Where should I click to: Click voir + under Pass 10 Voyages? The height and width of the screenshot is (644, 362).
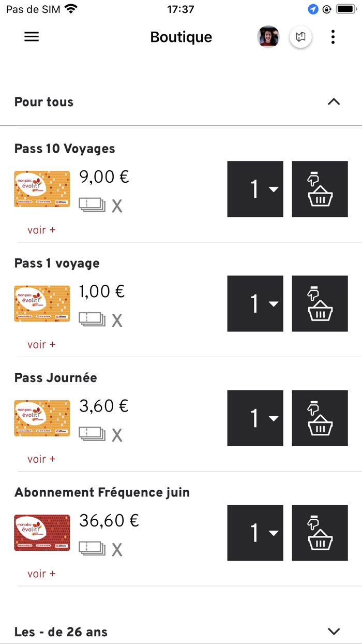pos(41,229)
